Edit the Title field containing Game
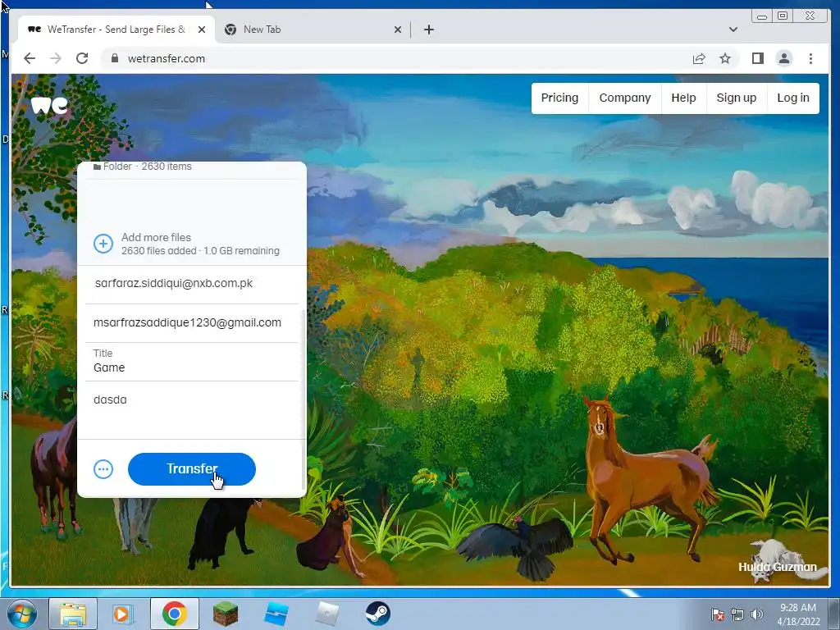The image size is (840, 630). tap(192, 362)
